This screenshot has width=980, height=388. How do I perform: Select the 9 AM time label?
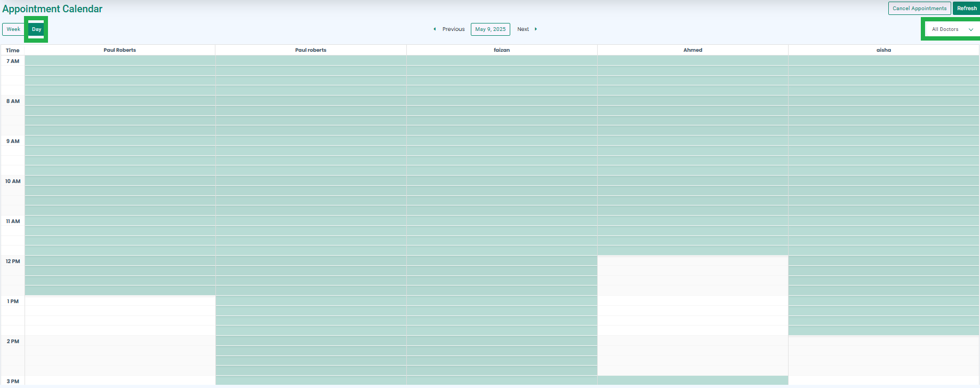pos(13,141)
